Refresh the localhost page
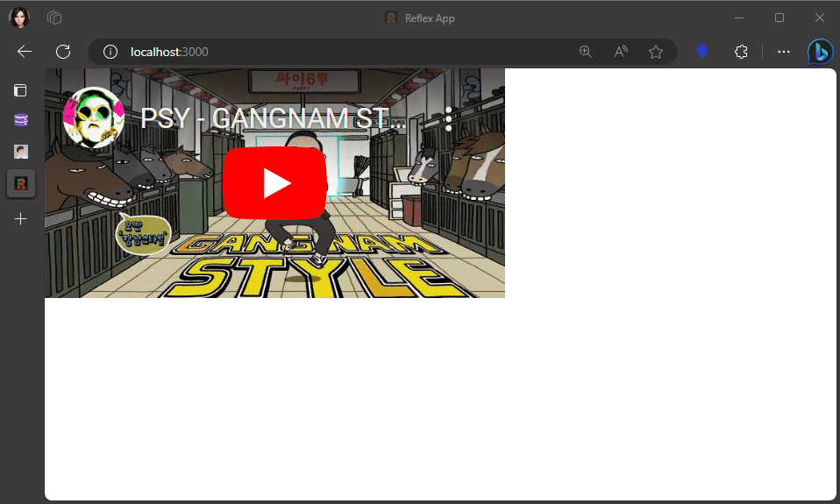Screen dimensions: 840x504 (63, 52)
